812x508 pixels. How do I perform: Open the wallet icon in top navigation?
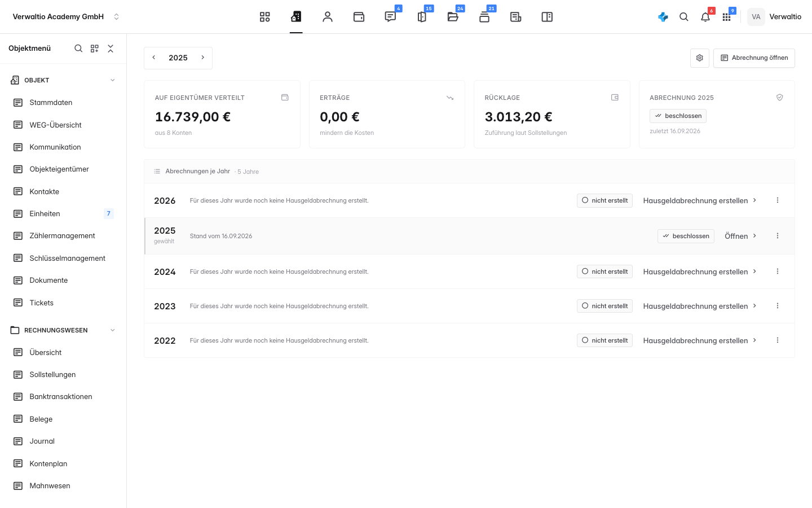(359, 17)
